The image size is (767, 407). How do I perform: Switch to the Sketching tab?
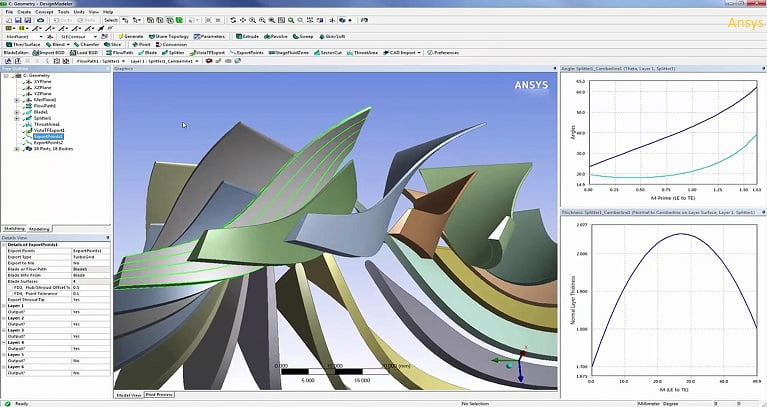(x=14, y=229)
